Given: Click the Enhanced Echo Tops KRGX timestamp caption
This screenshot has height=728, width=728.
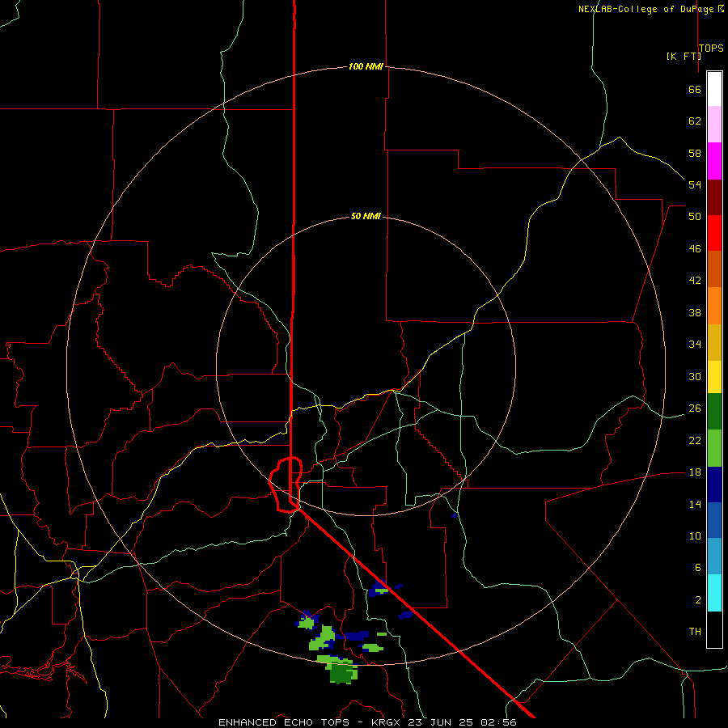Looking at the screenshot, I should tap(367, 722).
